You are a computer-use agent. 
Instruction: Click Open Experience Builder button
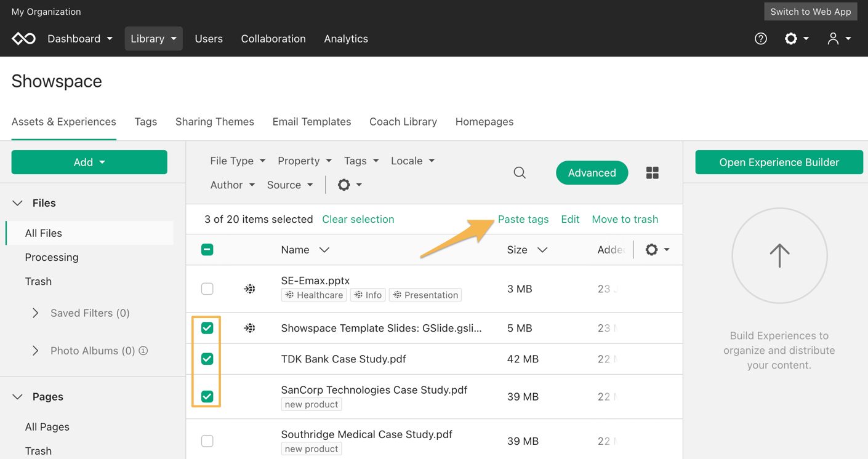(779, 162)
